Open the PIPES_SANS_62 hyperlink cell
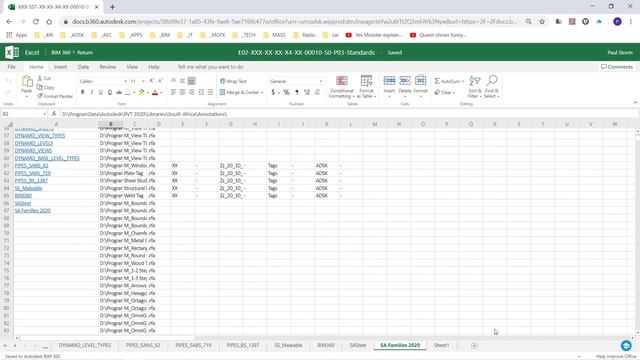640x360 pixels. point(31,166)
